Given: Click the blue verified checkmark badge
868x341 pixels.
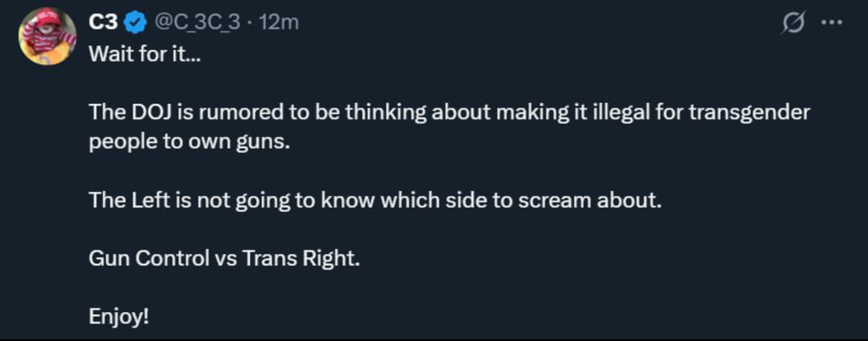Looking at the screenshot, I should click(x=135, y=22).
